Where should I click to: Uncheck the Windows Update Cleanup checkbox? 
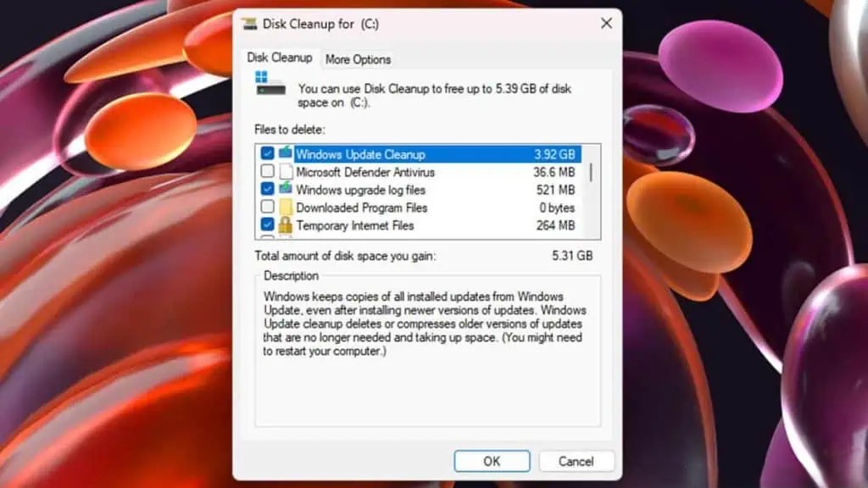point(267,153)
